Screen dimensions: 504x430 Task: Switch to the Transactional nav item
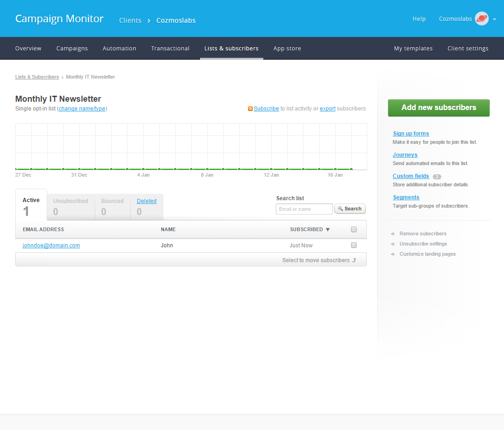click(170, 48)
